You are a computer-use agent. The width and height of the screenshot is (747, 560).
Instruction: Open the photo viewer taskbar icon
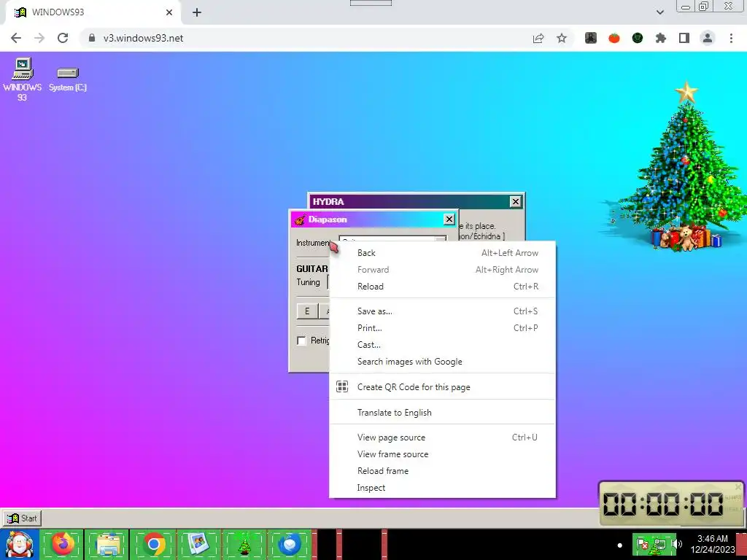click(198, 544)
